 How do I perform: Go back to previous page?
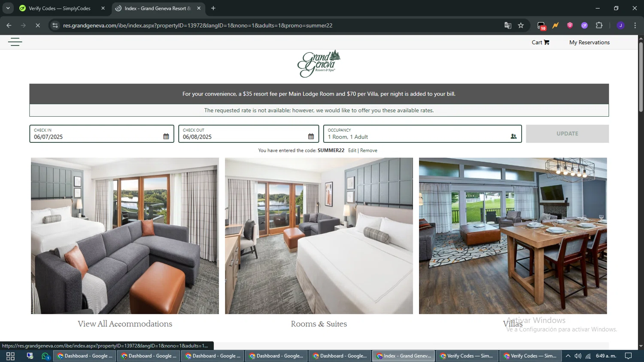9,25
